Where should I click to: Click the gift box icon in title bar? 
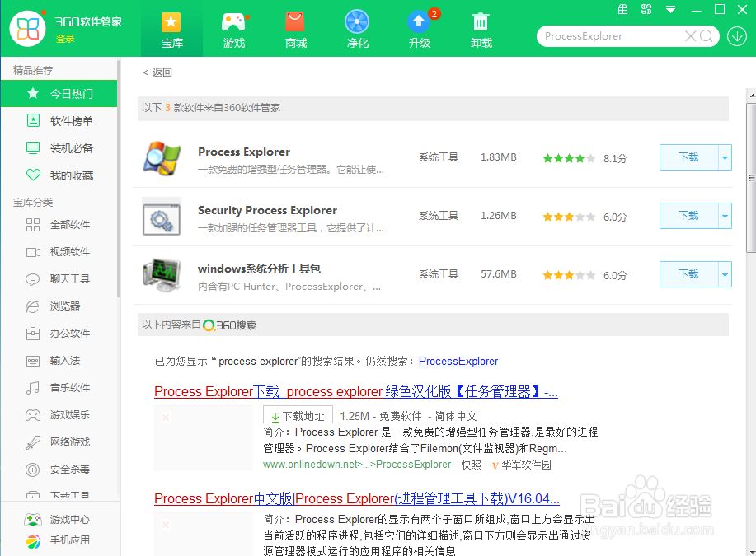[x=623, y=10]
